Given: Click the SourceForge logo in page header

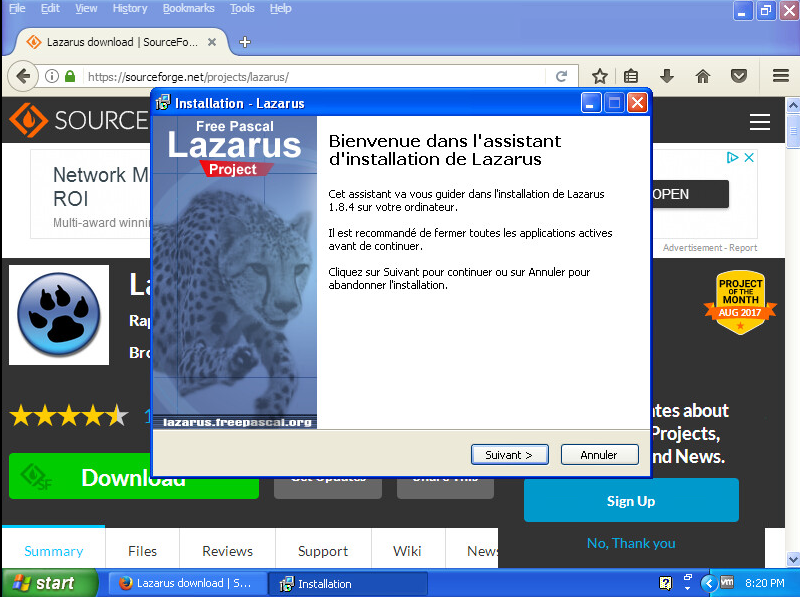Looking at the screenshot, I should [79, 120].
